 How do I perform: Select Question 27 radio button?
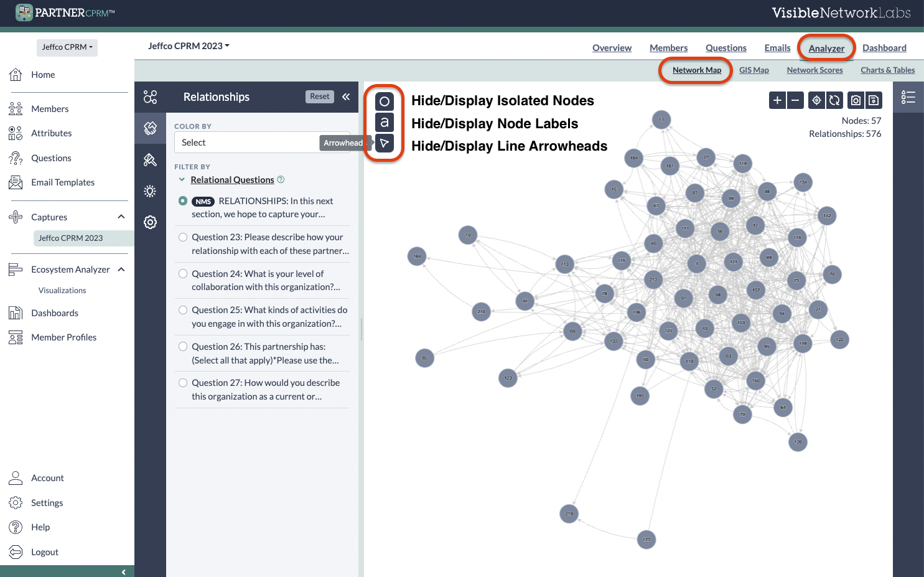[183, 383]
